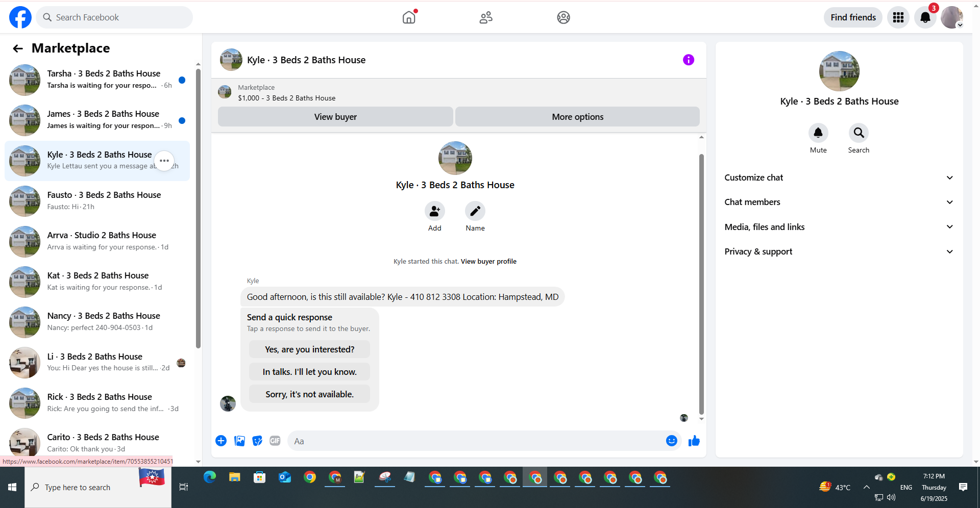Open Fausto conversation
Viewport: 980px width, 508px height.
coord(97,201)
